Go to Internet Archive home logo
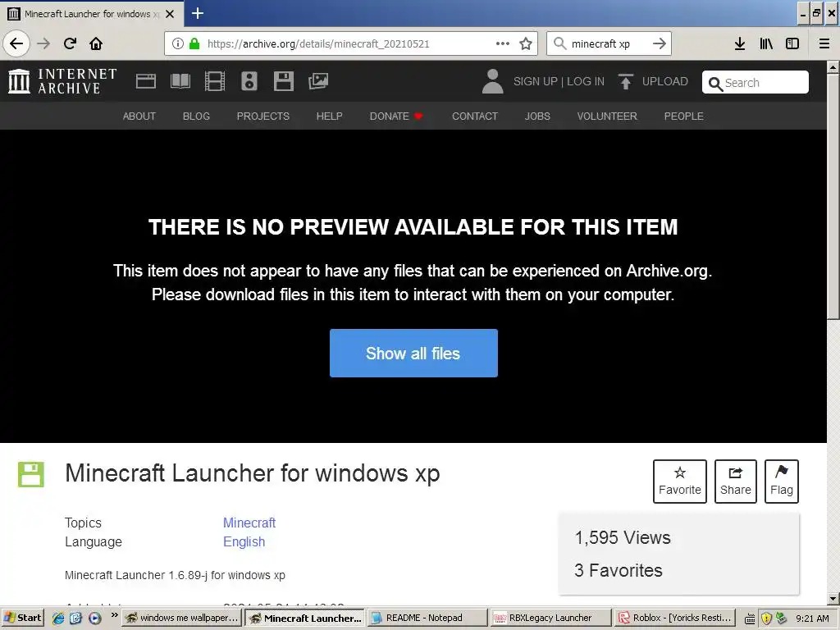 pos(62,81)
